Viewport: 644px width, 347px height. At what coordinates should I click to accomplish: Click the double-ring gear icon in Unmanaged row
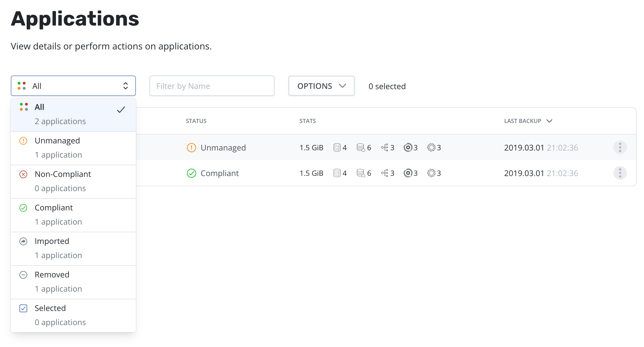pos(408,148)
